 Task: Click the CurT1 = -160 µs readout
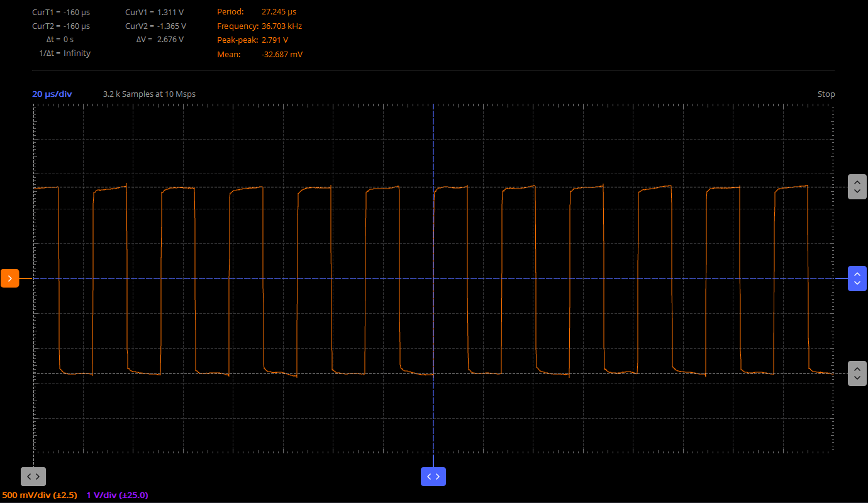[x=61, y=12]
